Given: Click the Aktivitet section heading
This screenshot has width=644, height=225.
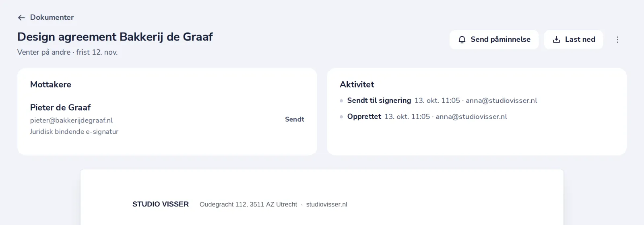Looking at the screenshot, I should (357, 84).
